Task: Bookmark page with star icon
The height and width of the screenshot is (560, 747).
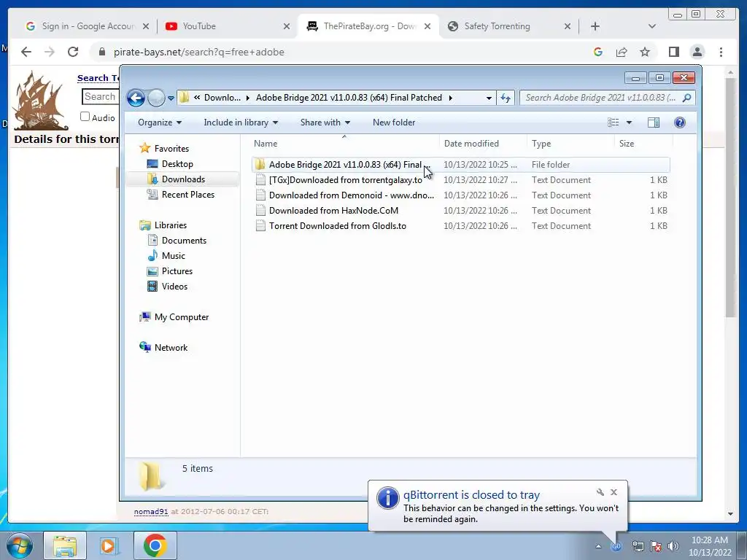Action: click(x=645, y=52)
